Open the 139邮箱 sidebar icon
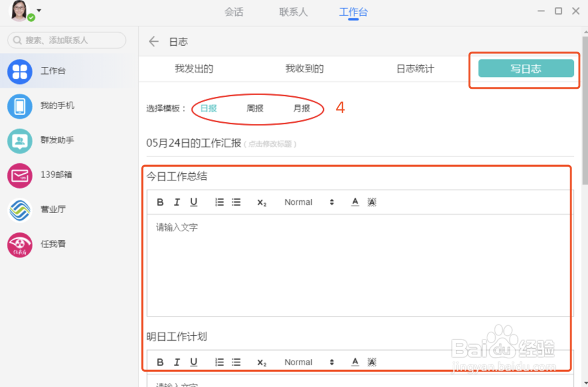Screen dimensions: 588x387 (19, 175)
